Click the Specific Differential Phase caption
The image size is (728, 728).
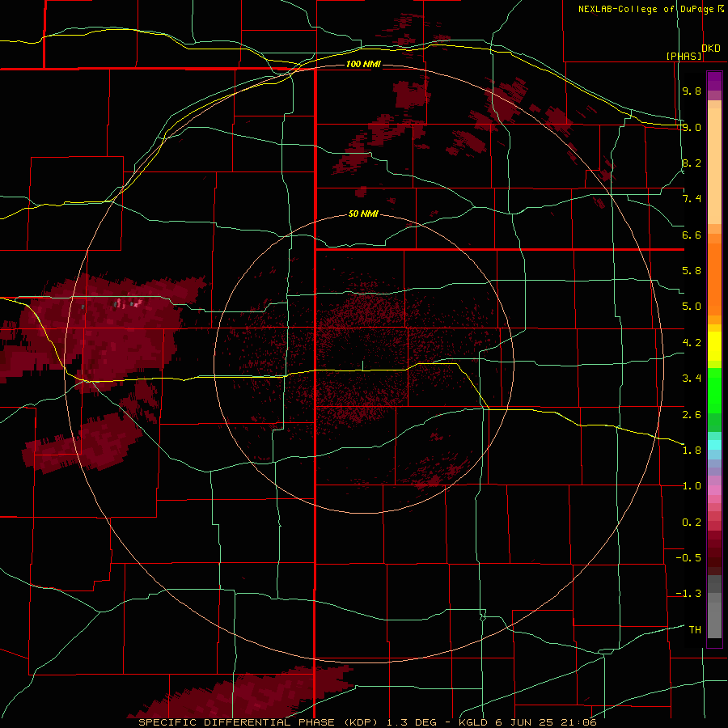[x=367, y=722]
